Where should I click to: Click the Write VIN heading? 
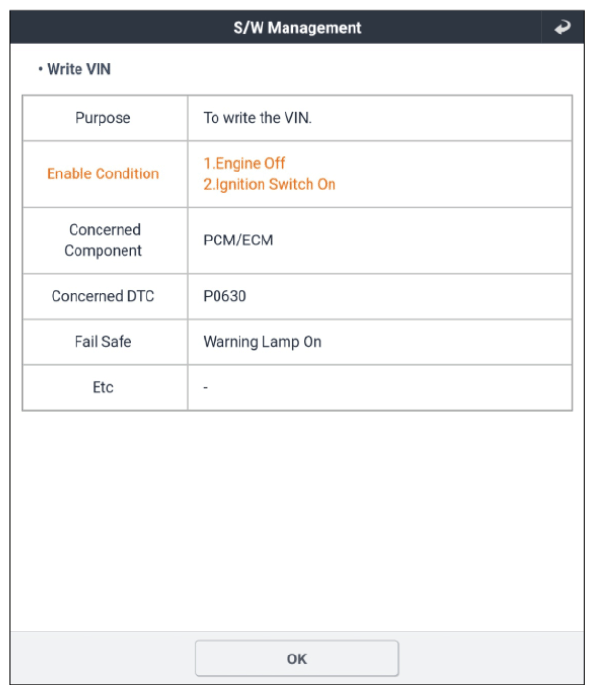(x=79, y=69)
